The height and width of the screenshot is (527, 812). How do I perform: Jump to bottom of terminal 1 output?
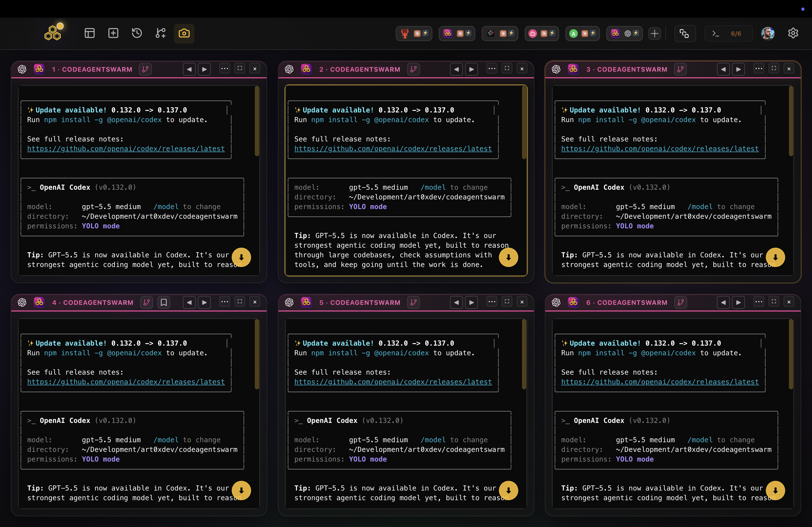[x=241, y=257]
